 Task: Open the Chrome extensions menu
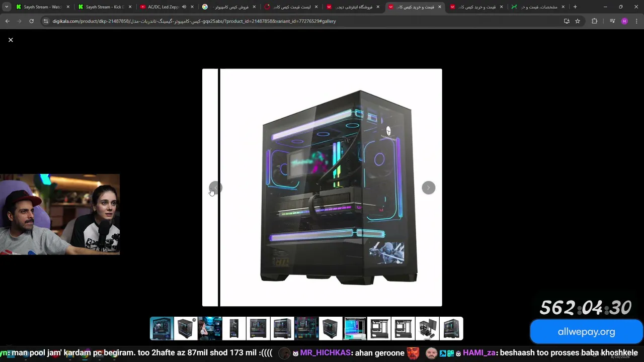coord(594,21)
